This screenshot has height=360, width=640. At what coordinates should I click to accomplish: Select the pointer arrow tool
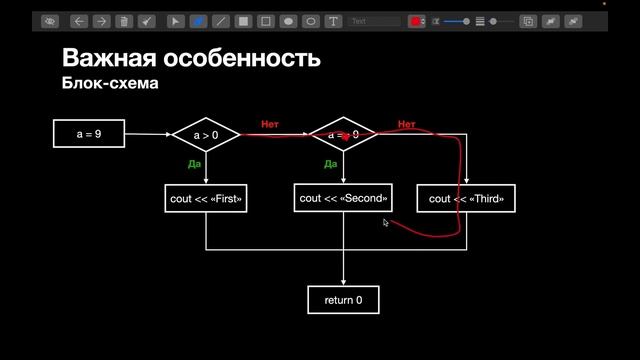(176, 21)
